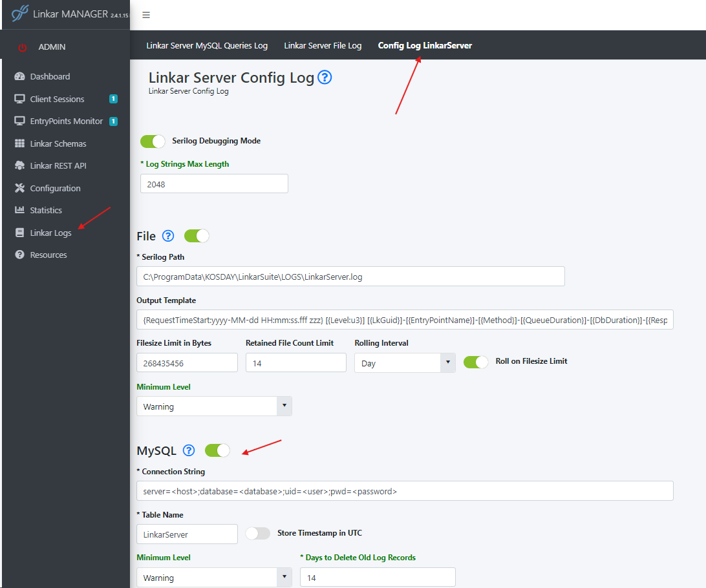Click help icon next to Config Log title
The height and width of the screenshot is (588, 706).
pos(325,78)
